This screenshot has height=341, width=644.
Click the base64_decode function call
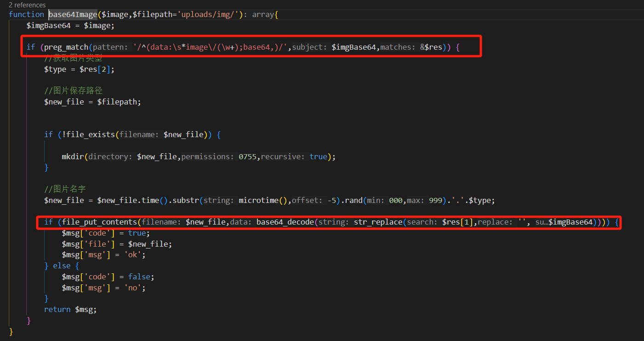pyautogui.click(x=285, y=222)
